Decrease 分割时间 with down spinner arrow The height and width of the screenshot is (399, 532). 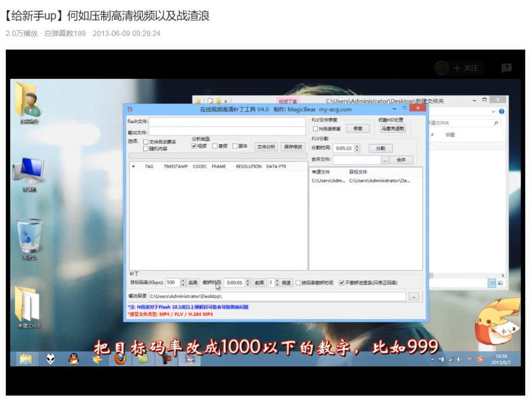pos(357,150)
